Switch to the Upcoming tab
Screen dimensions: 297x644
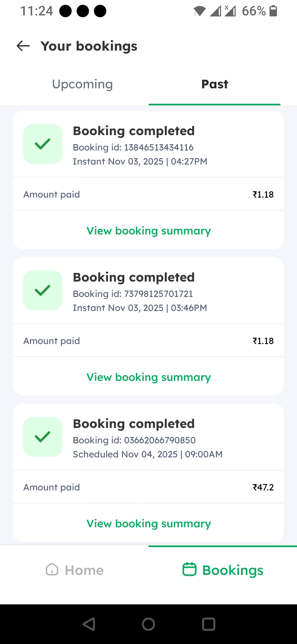(82, 84)
